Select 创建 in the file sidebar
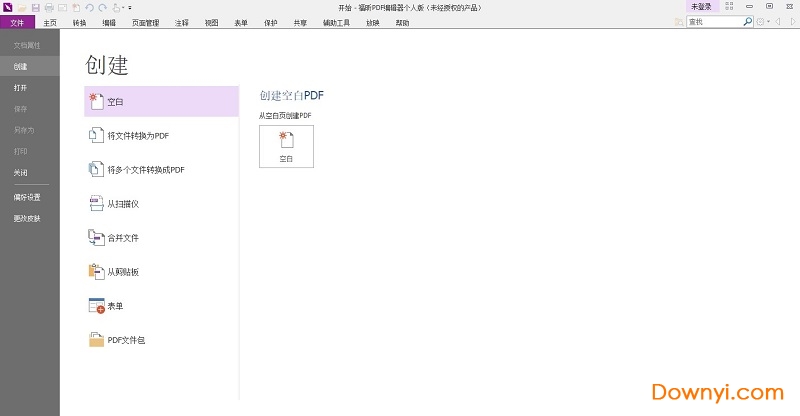The image size is (800, 416). [x=30, y=66]
